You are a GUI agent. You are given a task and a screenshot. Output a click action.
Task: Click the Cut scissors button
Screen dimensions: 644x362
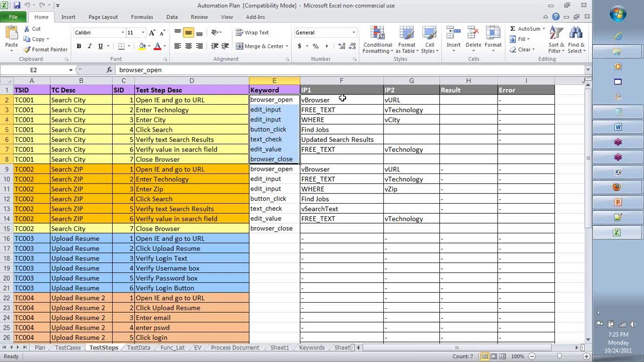32,29
